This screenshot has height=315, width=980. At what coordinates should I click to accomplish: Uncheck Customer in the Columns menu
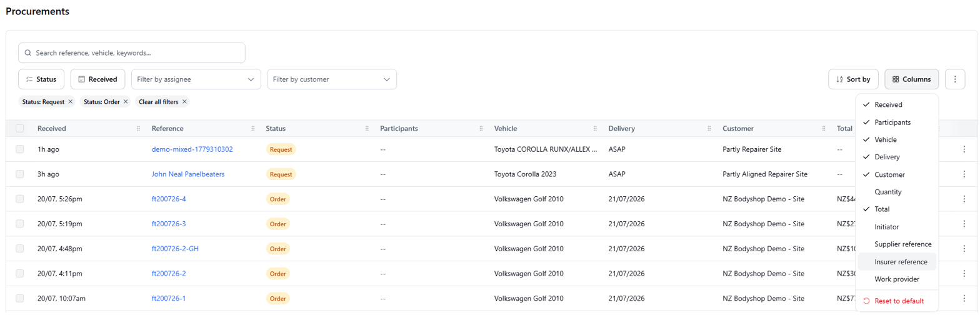[x=897, y=174]
